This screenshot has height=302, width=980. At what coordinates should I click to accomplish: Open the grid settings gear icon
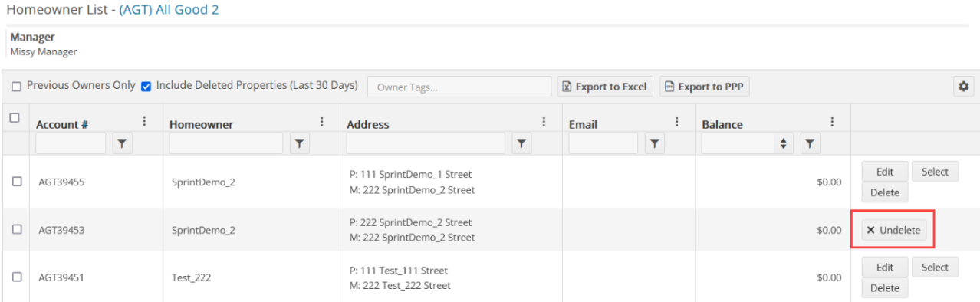point(963,87)
